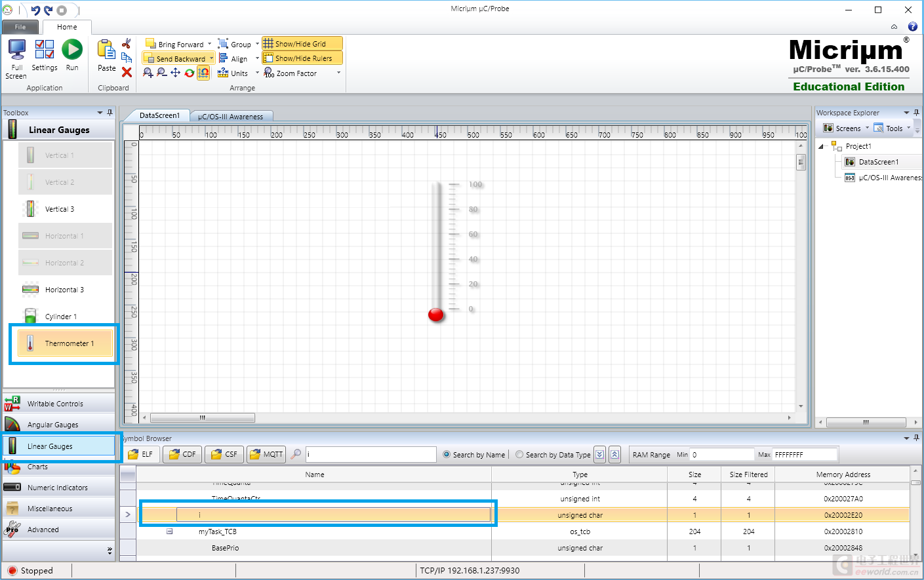Screen dimensions: 924x580
Task: Open the Angular Gauges toolbox category
Action: [59, 425]
